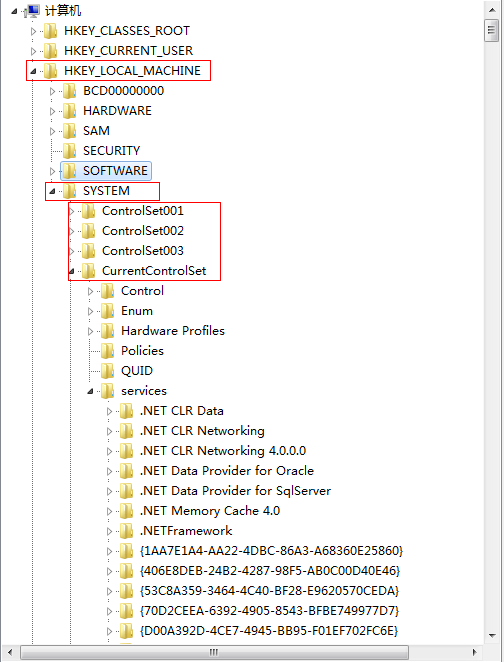
Task: Collapse the services key arrow
Action: [x=90, y=391]
